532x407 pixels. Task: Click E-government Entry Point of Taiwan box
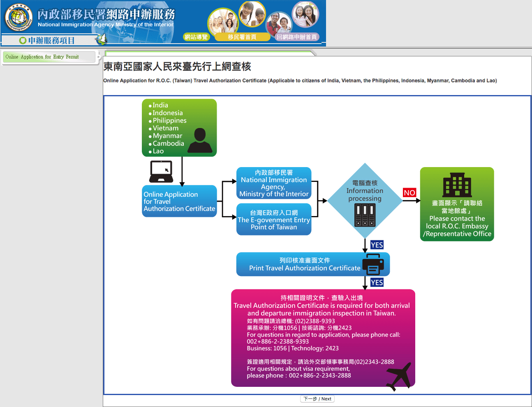pyautogui.click(x=274, y=219)
